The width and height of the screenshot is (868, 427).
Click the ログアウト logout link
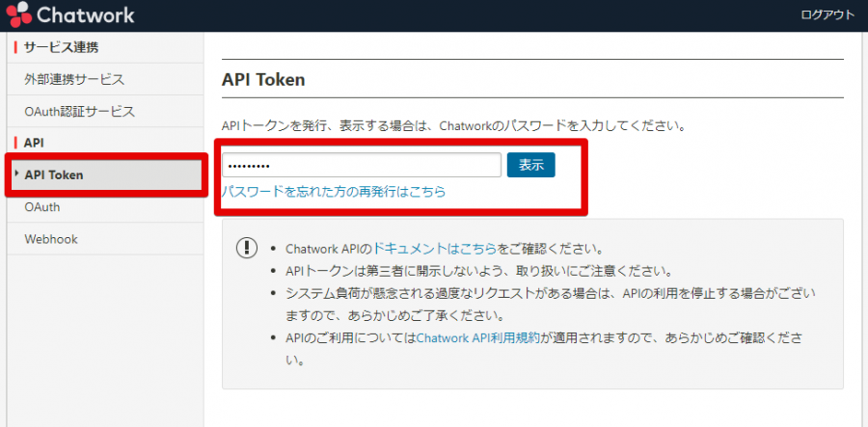pyautogui.click(x=827, y=14)
